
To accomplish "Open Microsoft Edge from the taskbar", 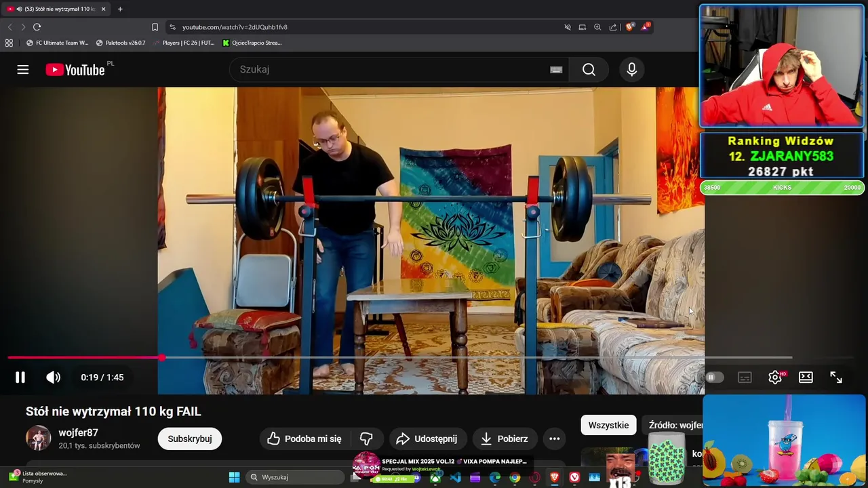I will click(x=495, y=478).
